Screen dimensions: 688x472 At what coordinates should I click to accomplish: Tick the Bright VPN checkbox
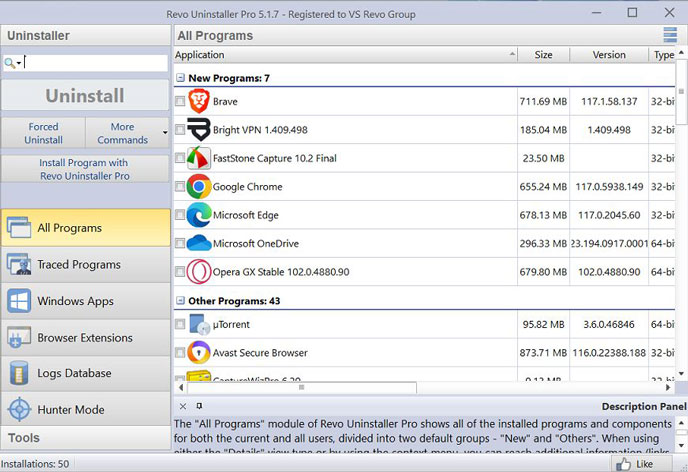(x=180, y=129)
